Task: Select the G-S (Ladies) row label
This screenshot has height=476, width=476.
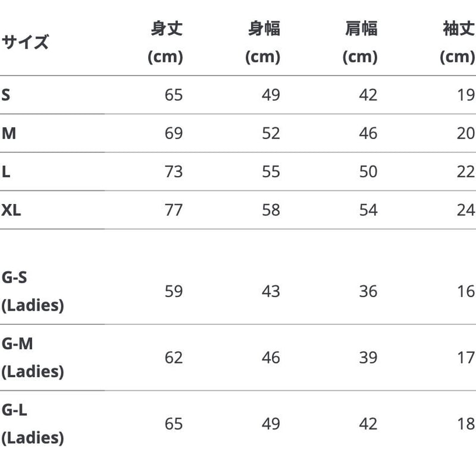Action: click(x=33, y=292)
